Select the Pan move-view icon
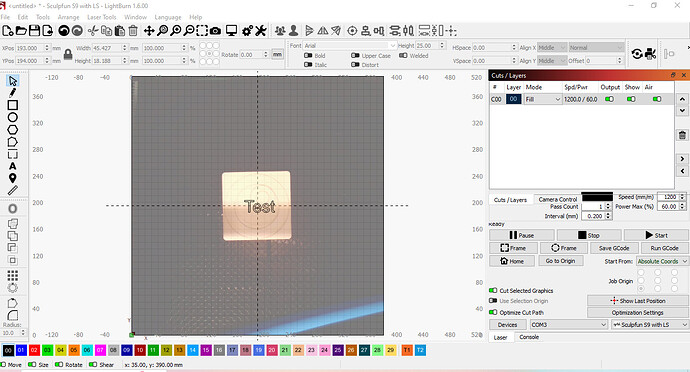The width and height of the screenshot is (690, 372). [x=149, y=30]
